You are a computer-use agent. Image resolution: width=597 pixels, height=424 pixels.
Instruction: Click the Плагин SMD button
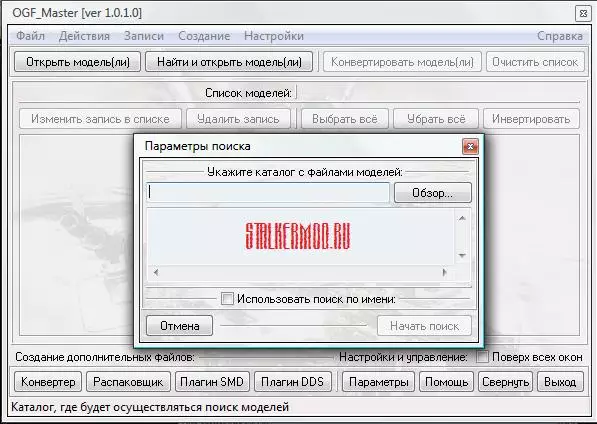212,381
